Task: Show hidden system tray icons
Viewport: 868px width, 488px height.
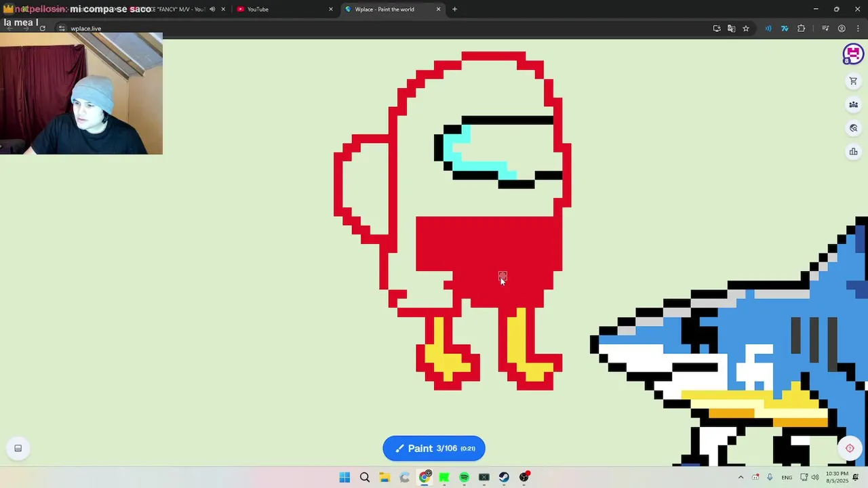Action: click(741, 477)
